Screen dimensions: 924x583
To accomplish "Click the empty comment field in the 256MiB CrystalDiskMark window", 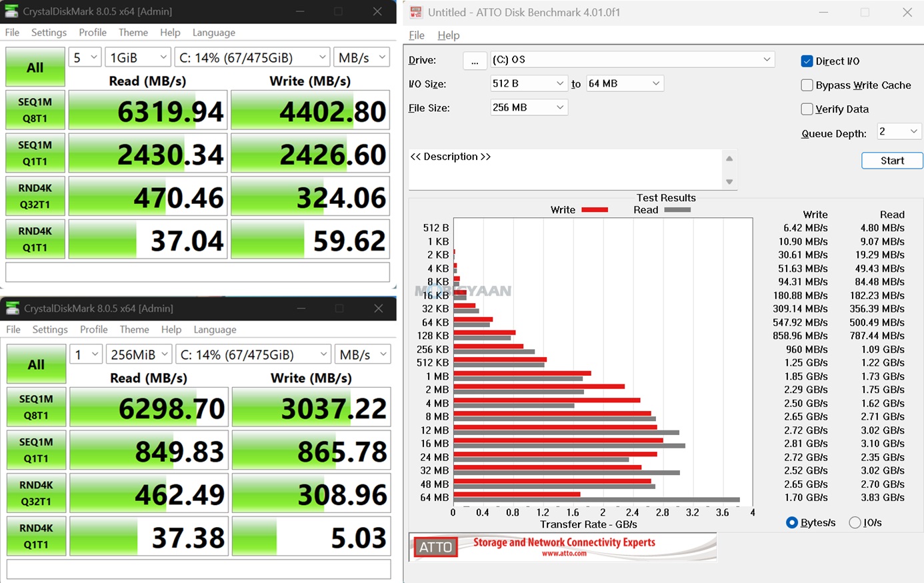I will click(x=199, y=569).
